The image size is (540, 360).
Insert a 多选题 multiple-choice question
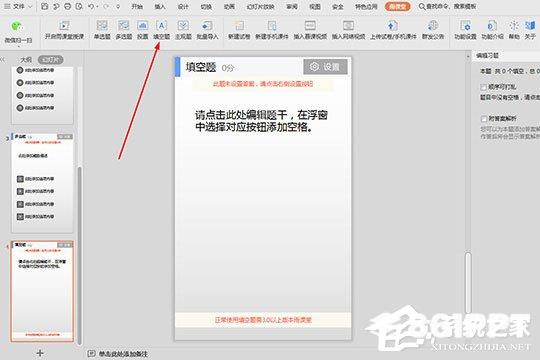tap(124, 30)
